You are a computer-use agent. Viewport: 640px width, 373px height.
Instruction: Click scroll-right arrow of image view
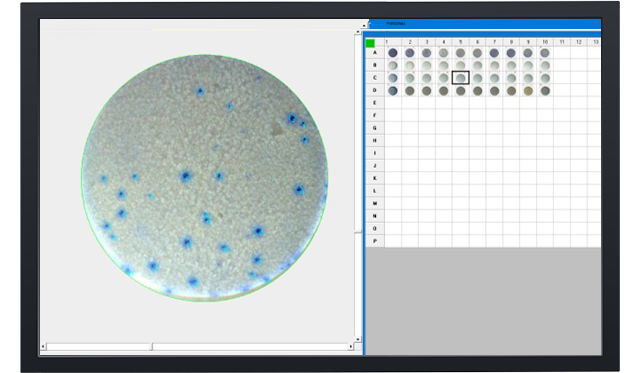pos(351,346)
